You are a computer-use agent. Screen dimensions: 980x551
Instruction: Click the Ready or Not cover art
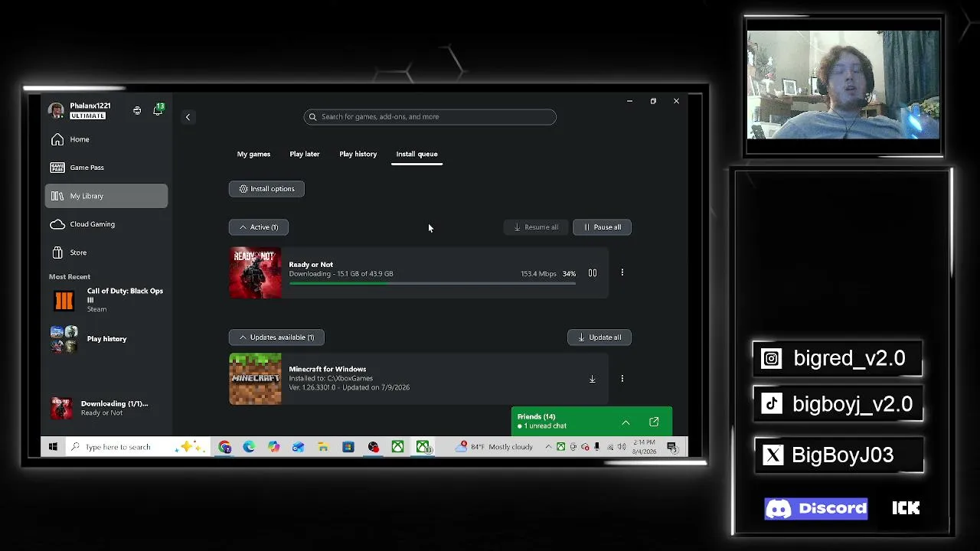point(255,273)
